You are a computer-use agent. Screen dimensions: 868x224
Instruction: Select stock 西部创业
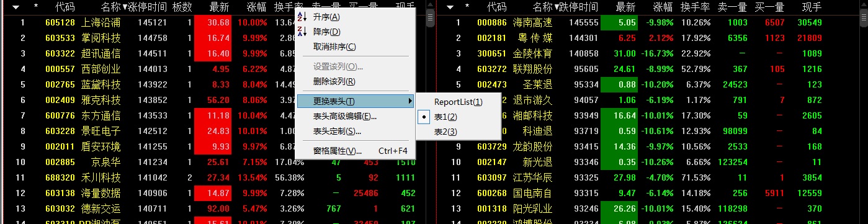[x=101, y=69]
